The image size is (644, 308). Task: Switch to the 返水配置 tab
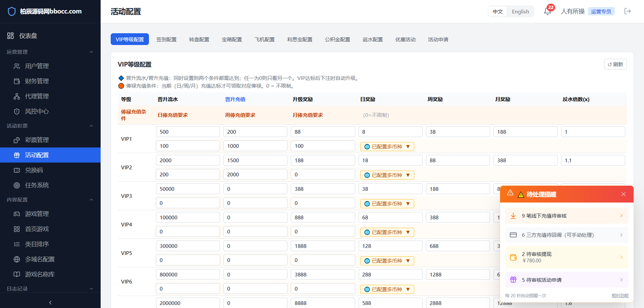(x=373, y=39)
